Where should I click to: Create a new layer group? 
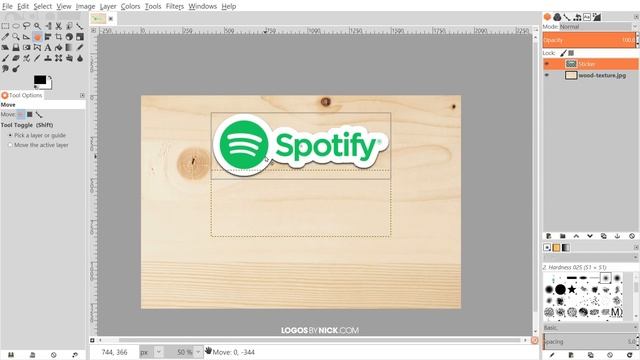point(562,236)
